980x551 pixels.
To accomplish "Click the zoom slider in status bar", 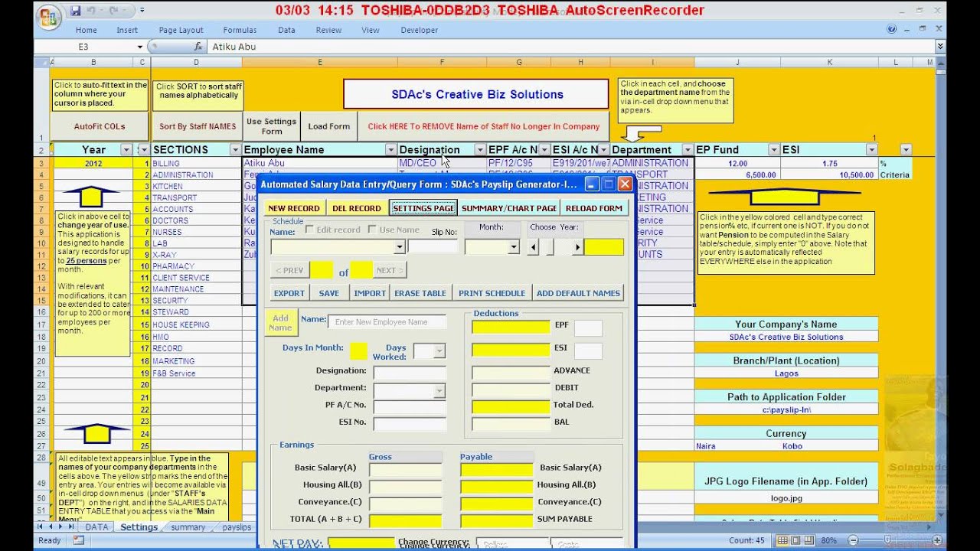I will (x=886, y=540).
